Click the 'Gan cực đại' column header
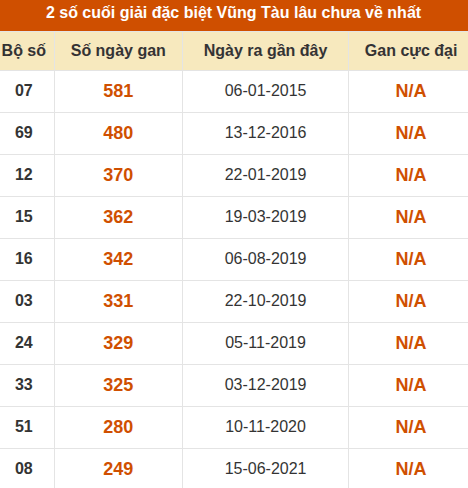 click(411, 51)
